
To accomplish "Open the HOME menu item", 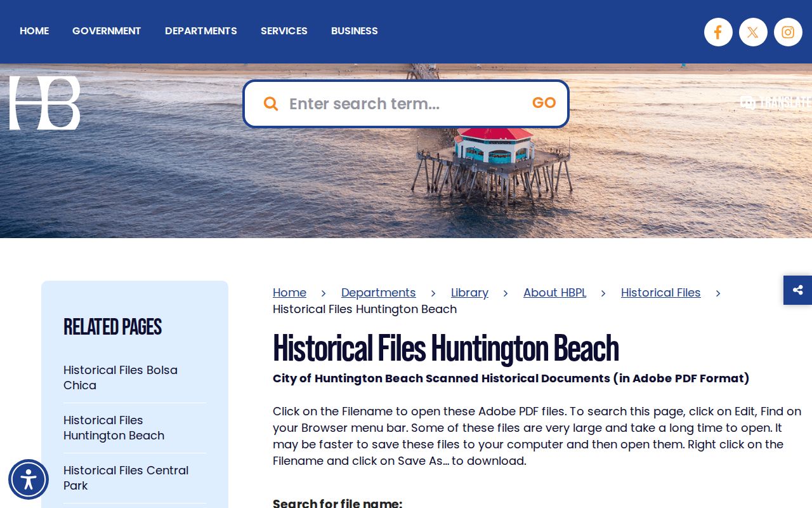I will [x=34, y=30].
